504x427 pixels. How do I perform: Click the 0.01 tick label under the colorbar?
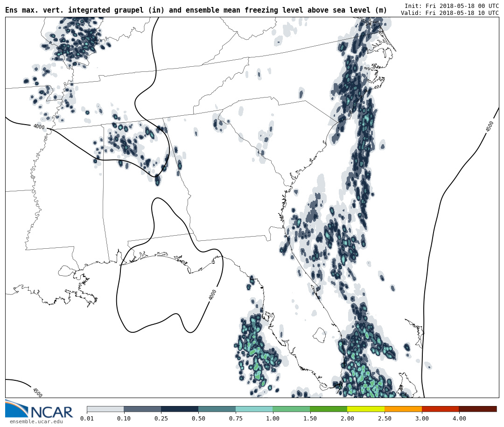coord(87,419)
